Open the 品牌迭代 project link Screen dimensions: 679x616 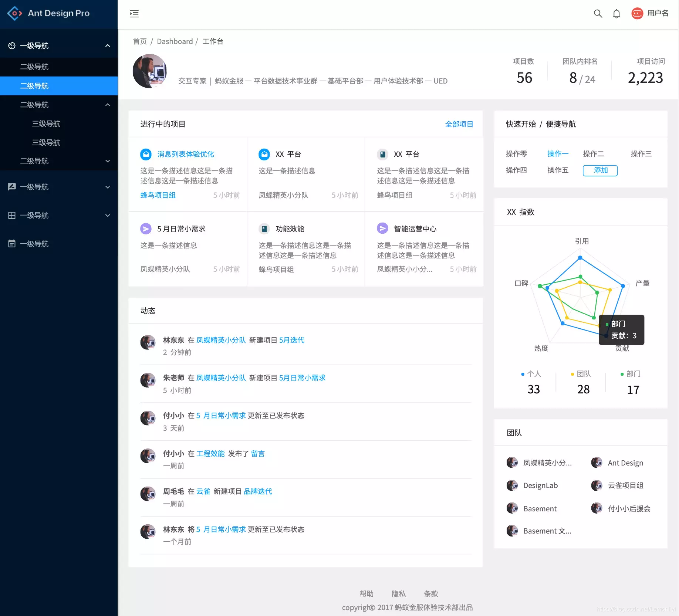pyautogui.click(x=258, y=491)
